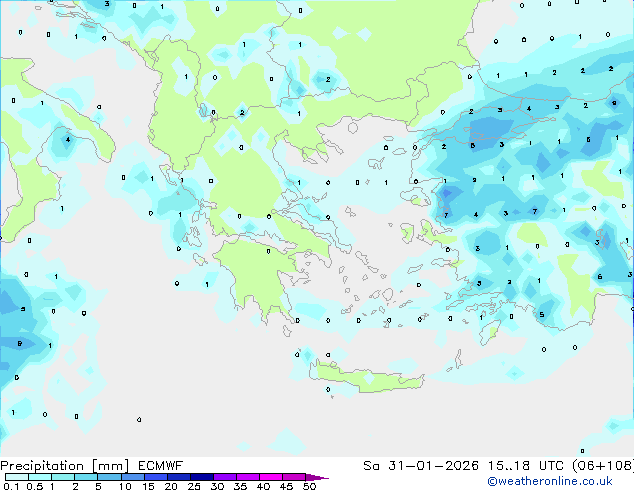The image size is (634, 490).
Task: Choose the 25–30 mm dark navy swatch
Action: point(202,477)
